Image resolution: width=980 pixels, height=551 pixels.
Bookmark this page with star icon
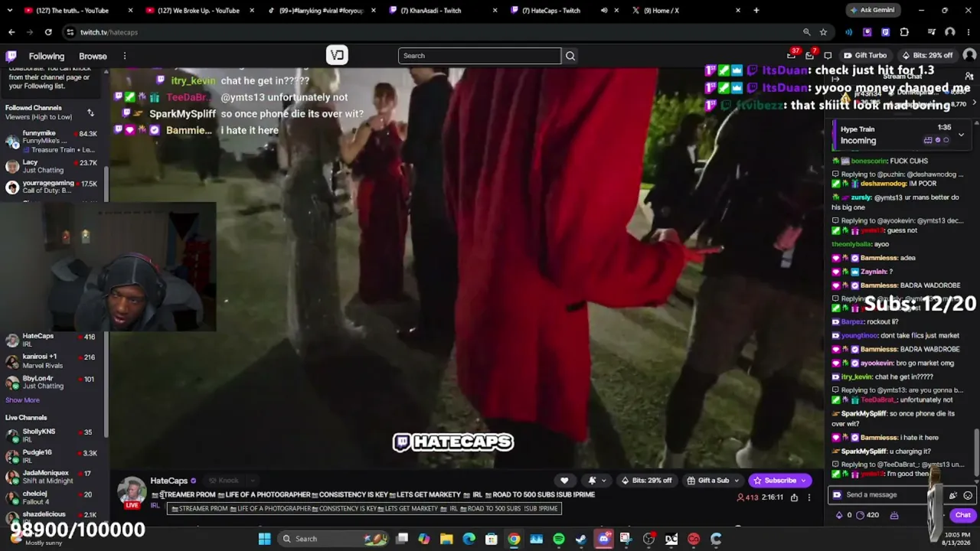[x=823, y=32]
